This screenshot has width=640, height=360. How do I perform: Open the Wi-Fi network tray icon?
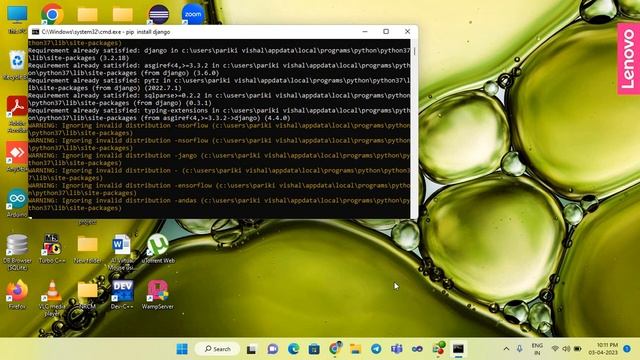(555, 349)
